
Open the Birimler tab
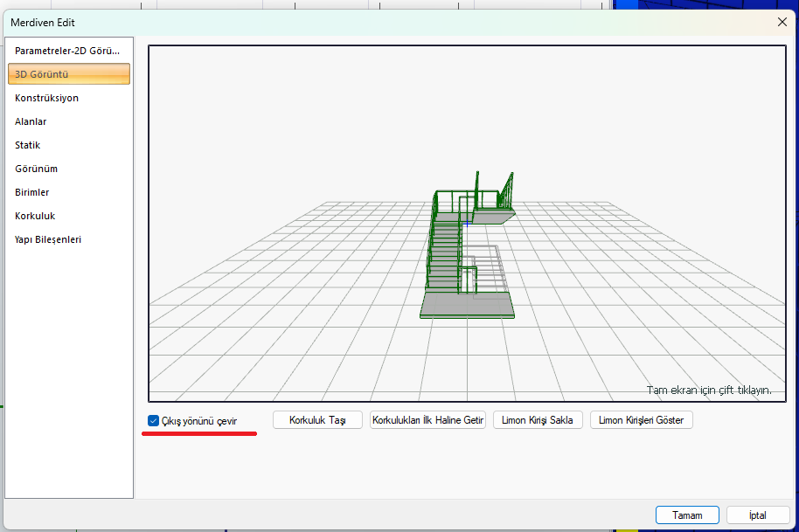pos(69,192)
